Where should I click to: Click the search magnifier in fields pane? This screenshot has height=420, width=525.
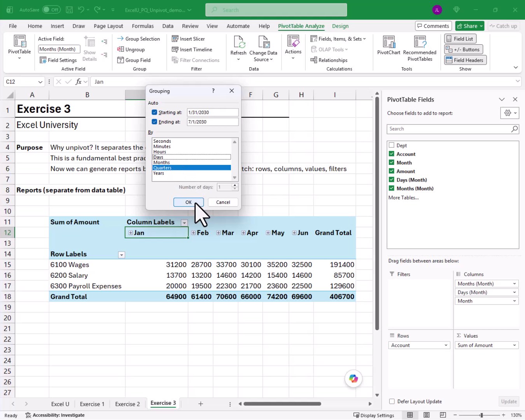[514, 129]
